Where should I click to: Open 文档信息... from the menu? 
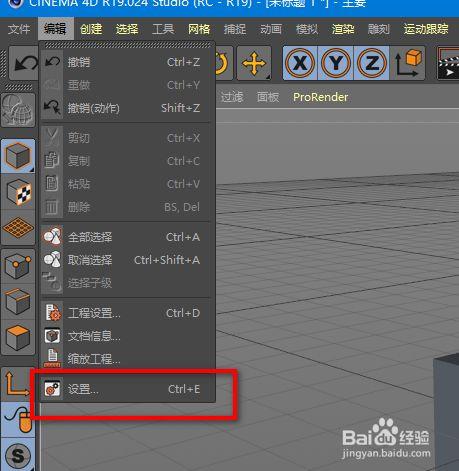pyautogui.click(x=126, y=336)
